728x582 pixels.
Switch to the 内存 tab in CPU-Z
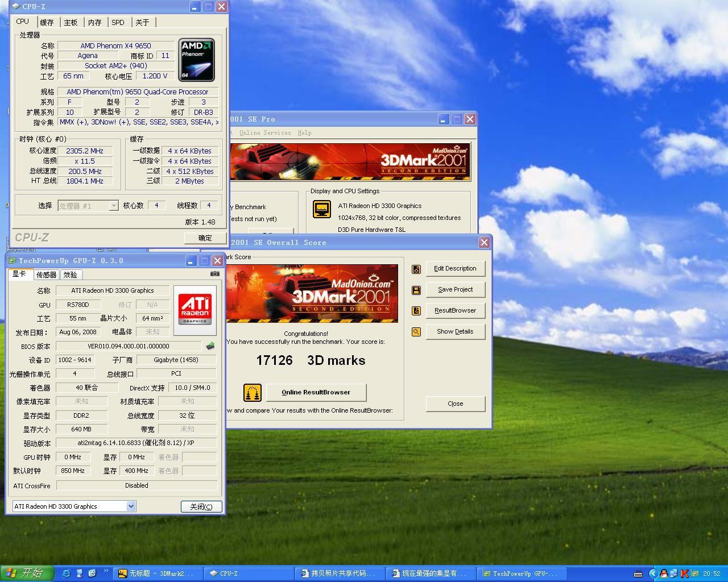point(94,23)
